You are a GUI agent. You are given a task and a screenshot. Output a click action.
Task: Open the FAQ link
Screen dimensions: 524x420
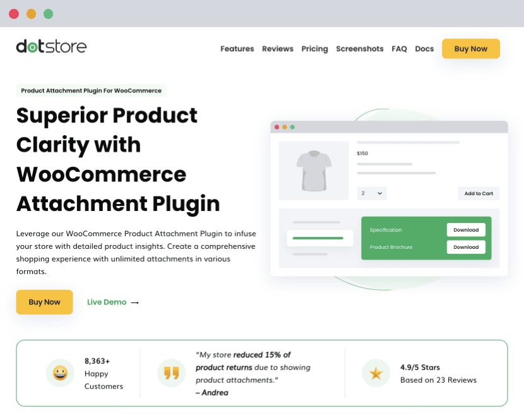pos(399,49)
